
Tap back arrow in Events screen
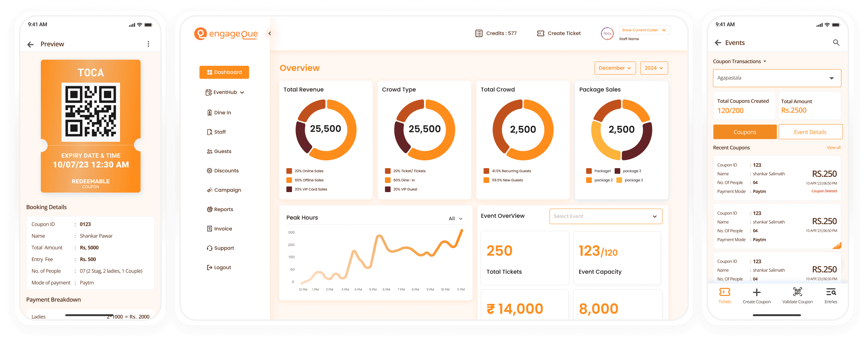[718, 43]
